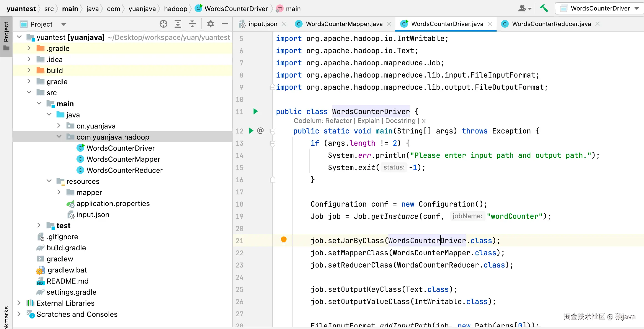644x329 pixels.
Task: Expand the cn.yuanjava package folder
Action: point(58,126)
